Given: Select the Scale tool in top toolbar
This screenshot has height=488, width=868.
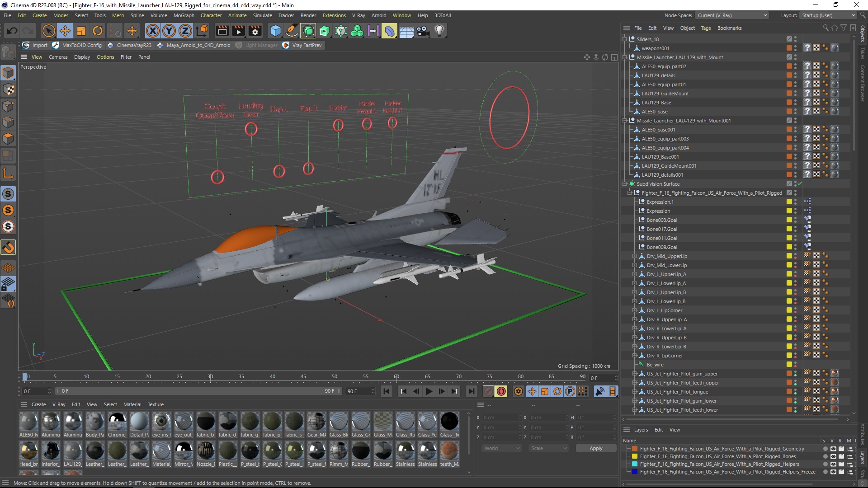Looking at the screenshot, I should click(x=81, y=31).
